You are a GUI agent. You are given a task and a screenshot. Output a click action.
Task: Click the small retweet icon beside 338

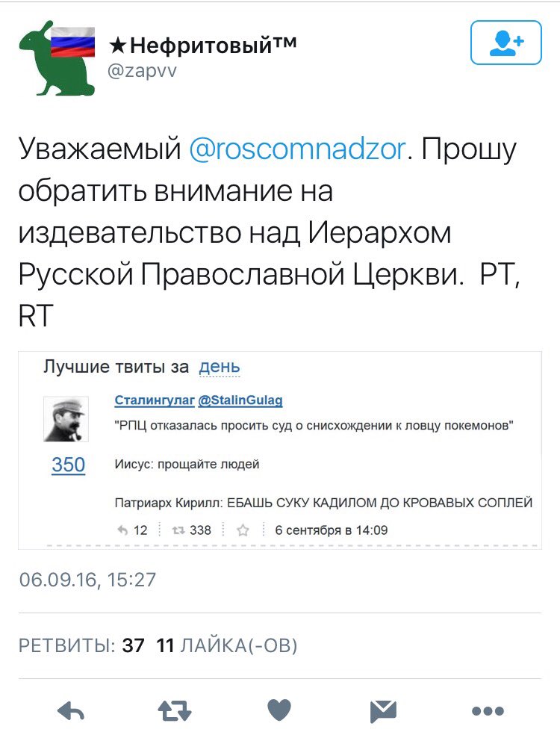[x=178, y=530]
